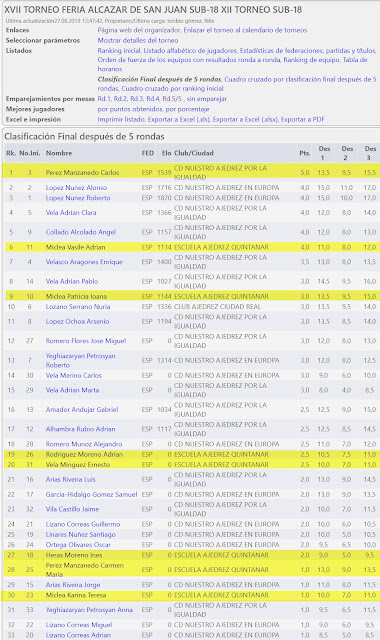The width and height of the screenshot is (380, 640).
Task: Open player Alhambra Rubio Adrian
Action: 80,429
